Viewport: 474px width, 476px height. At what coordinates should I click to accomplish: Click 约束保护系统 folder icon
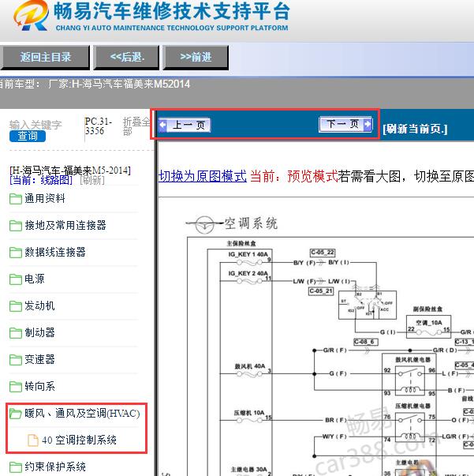click(x=16, y=467)
